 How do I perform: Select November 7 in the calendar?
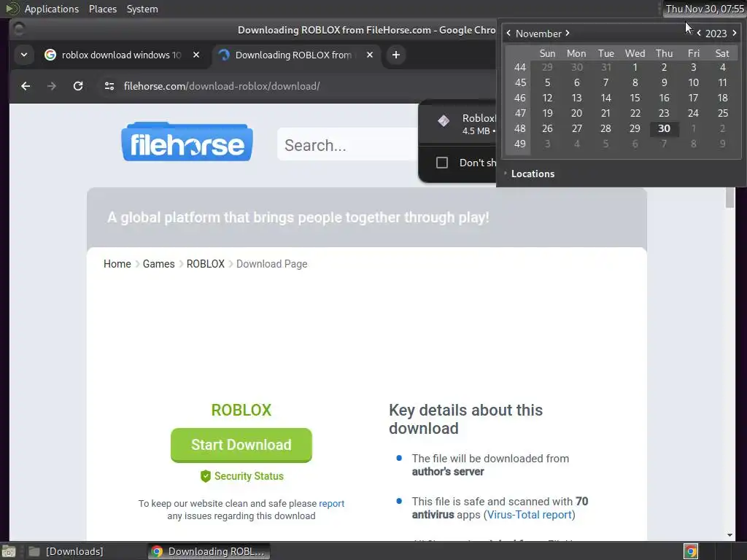click(605, 83)
